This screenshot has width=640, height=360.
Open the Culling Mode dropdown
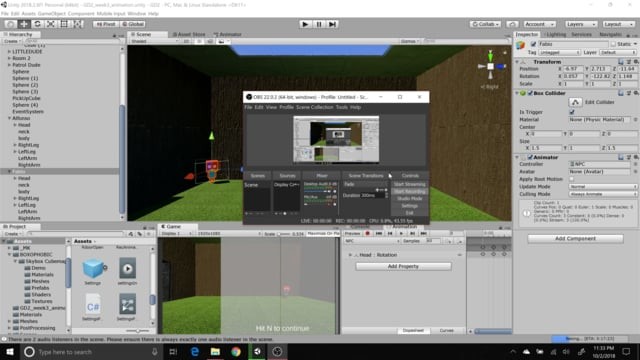(603, 194)
